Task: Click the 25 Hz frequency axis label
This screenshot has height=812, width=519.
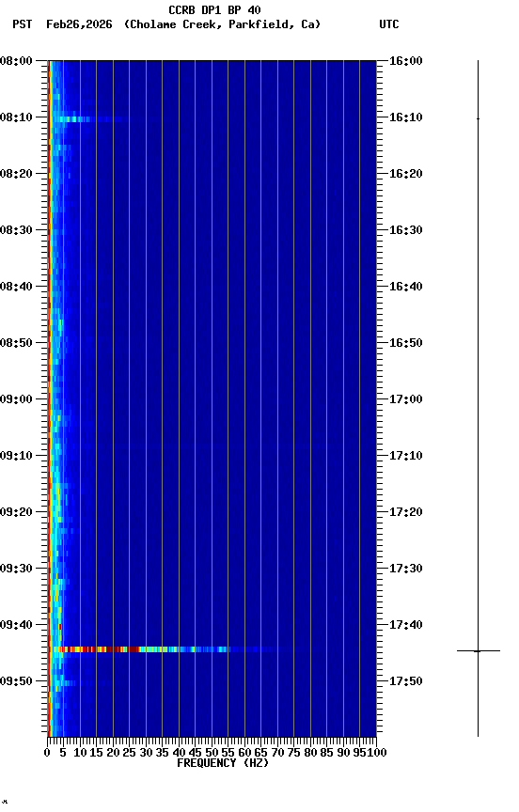Action: 130,753
